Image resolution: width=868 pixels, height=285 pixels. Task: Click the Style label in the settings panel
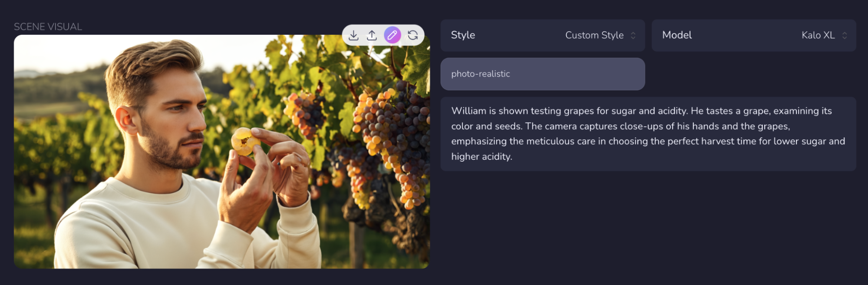pyautogui.click(x=462, y=35)
